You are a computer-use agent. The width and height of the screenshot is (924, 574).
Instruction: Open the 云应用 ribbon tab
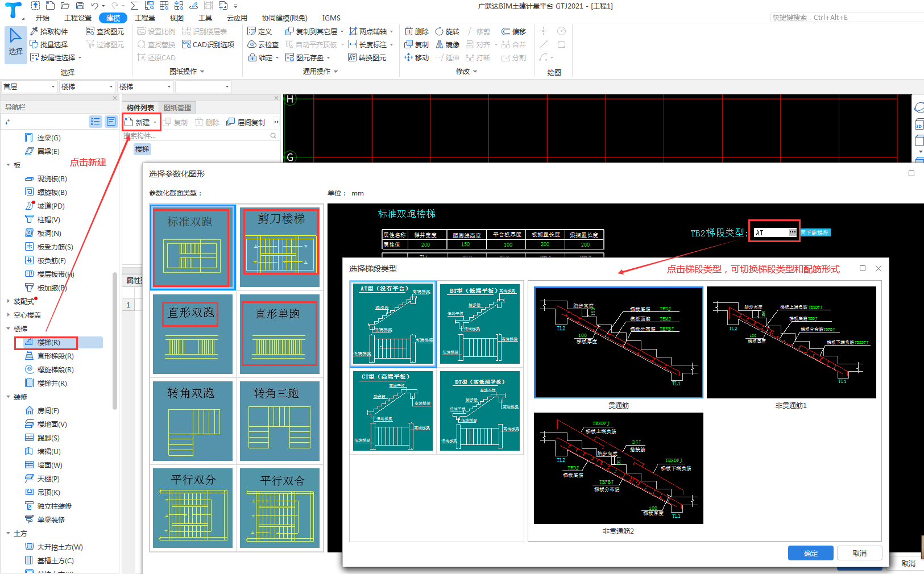click(x=237, y=18)
